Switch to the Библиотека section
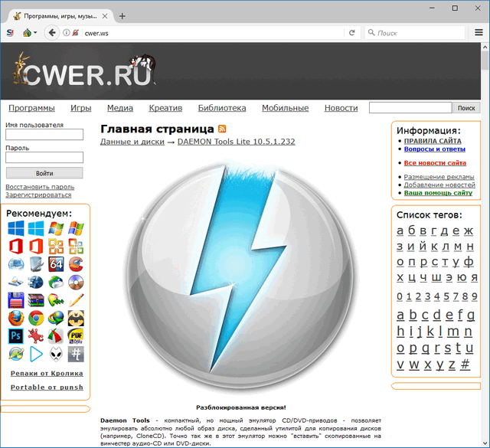Image resolution: width=490 pixels, height=448 pixels. click(222, 108)
